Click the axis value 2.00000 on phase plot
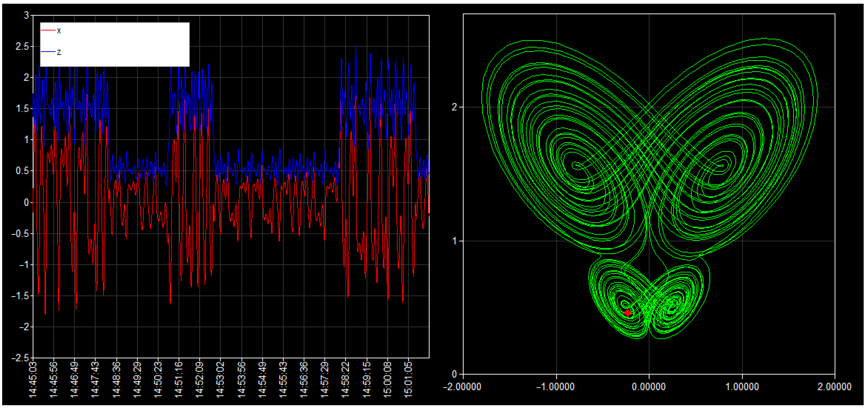The height and width of the screenshot is (412, 868). pyautogui.click(x=834, y=387)
